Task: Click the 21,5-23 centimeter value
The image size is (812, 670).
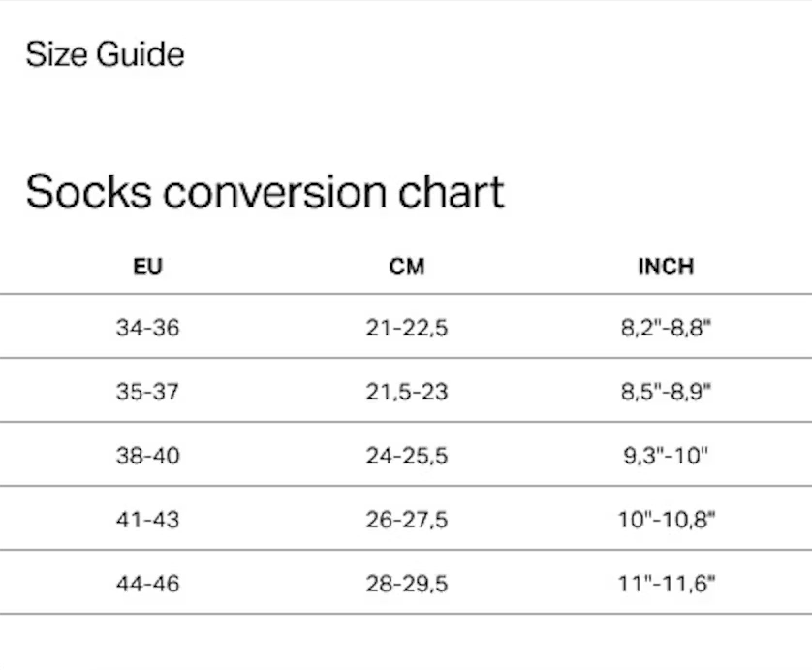Action: coord(407,392)
